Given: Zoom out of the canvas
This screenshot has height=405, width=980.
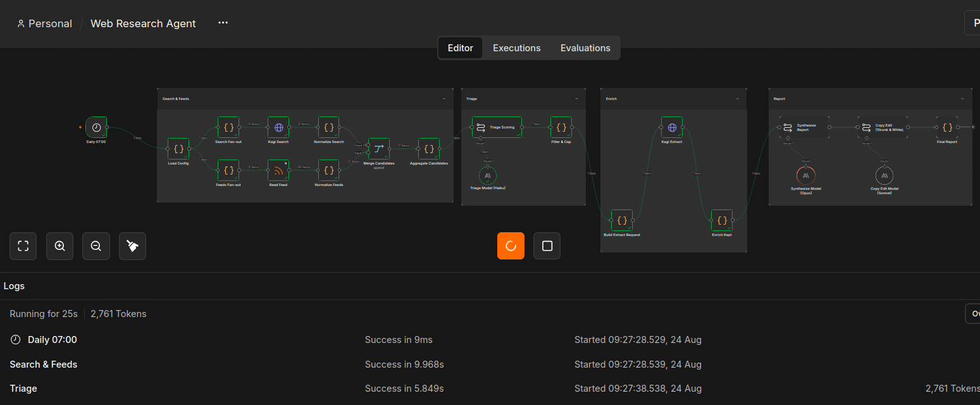Looking at the screenshot, I should point(96,246).
